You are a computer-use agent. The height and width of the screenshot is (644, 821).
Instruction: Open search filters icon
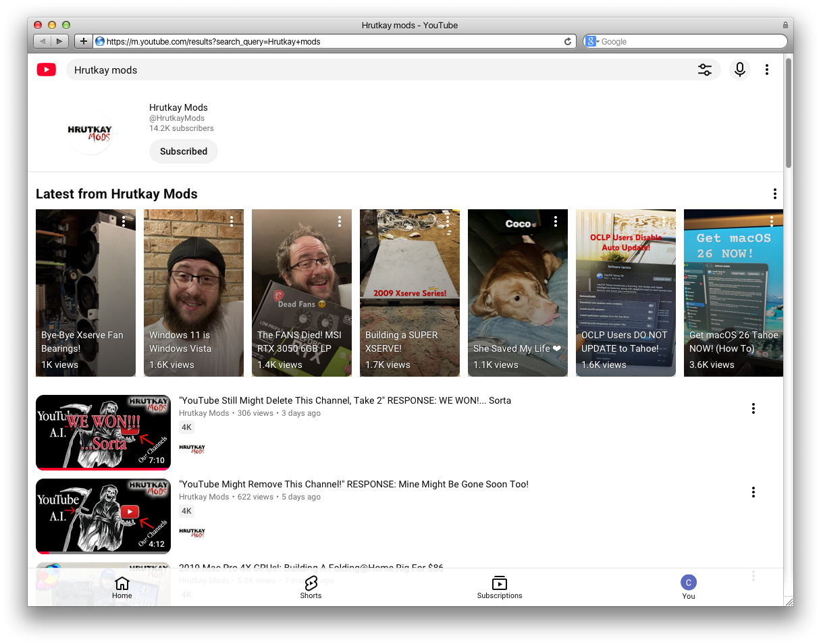(x=704, y=70)
